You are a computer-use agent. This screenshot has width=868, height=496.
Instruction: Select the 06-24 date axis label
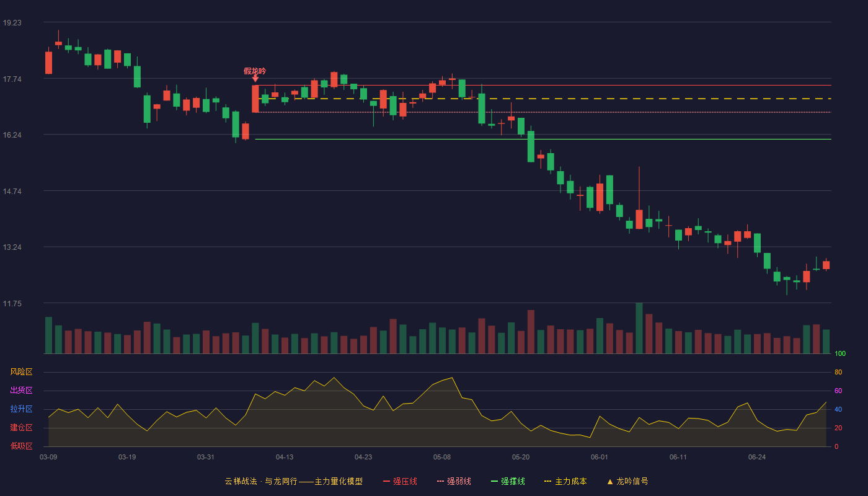757,457
